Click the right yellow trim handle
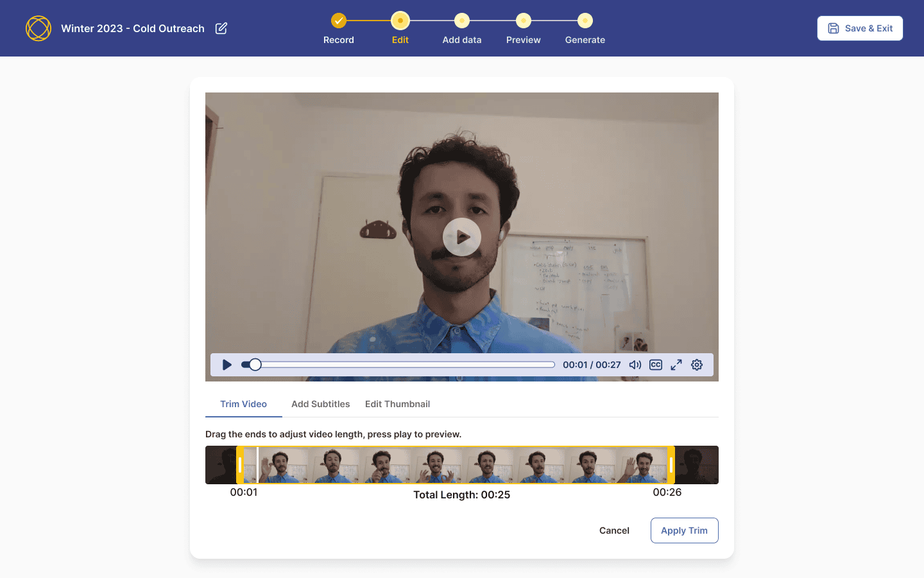This screenshot has height=578, width=924. tap(671, 465)
